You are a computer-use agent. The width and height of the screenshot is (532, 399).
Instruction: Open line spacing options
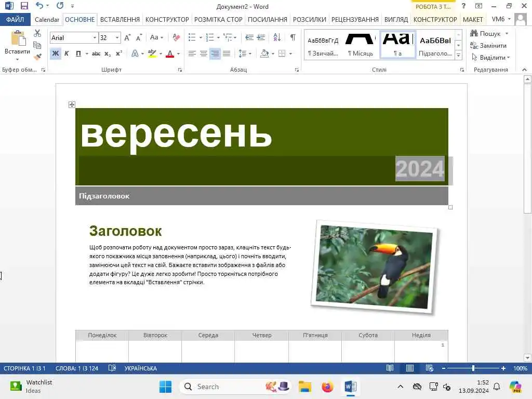(245, 54)
